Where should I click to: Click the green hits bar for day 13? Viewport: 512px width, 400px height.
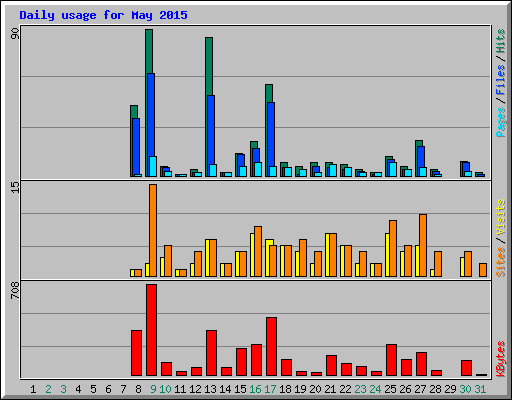click(209, 66)
